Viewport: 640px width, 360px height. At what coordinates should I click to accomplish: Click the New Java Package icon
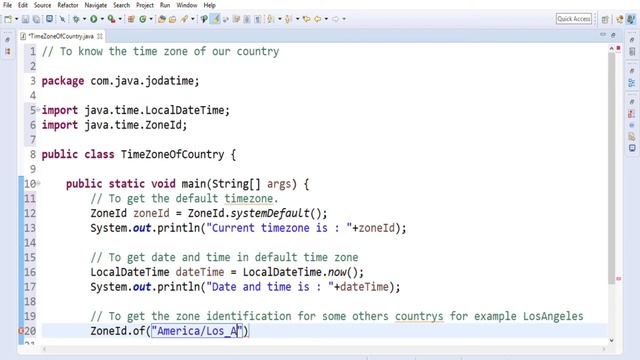pos(131,19)
